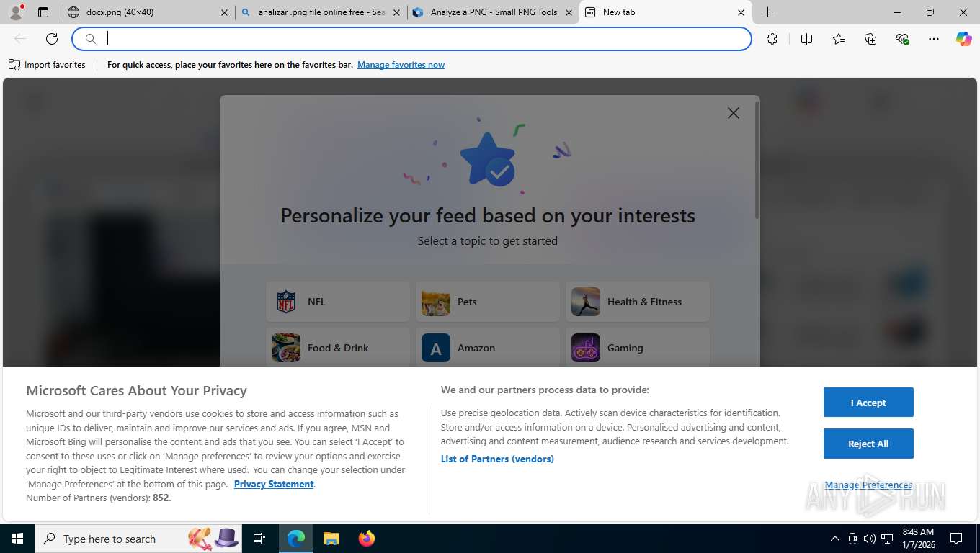This screenshot has width=980, height=553.
Task: Open the network tray icon
Action: 887,539
